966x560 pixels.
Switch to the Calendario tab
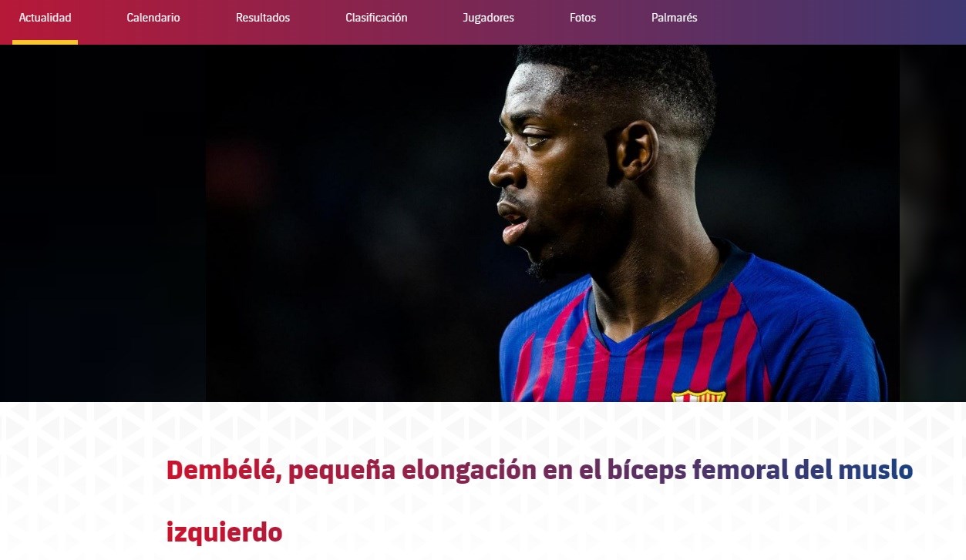click(153, 18)
